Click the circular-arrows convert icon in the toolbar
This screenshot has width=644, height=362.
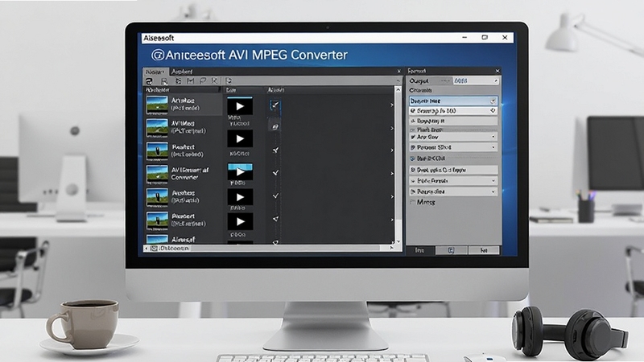click(149, 81)
